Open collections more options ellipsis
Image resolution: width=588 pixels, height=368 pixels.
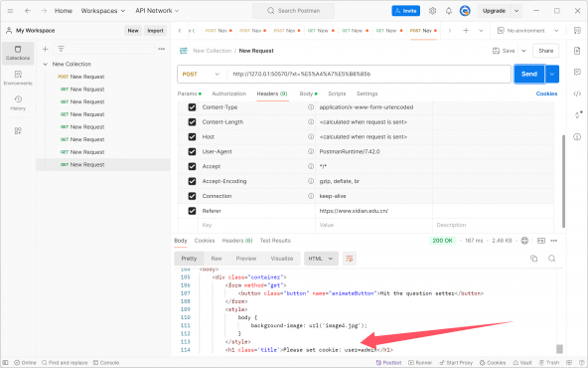[x=162, y=49]
